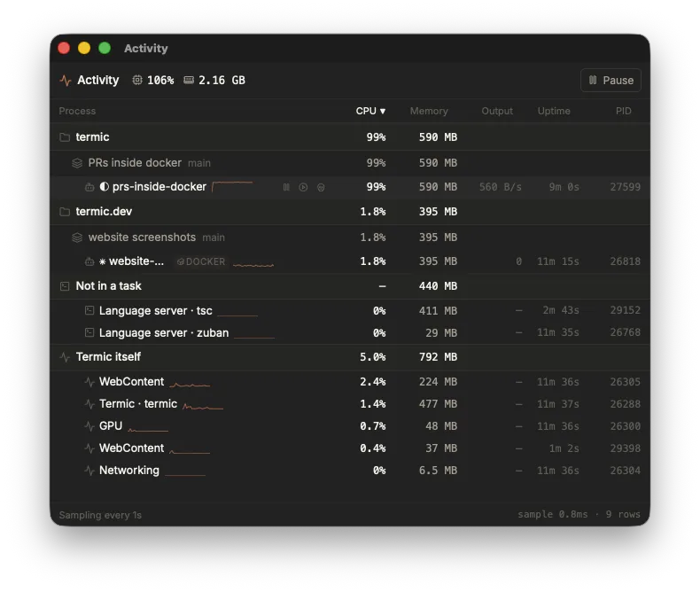The width and height of the screenshot is (700, 592).
Task: Click the main branch label after PRs inside docker
Action: 199,163
